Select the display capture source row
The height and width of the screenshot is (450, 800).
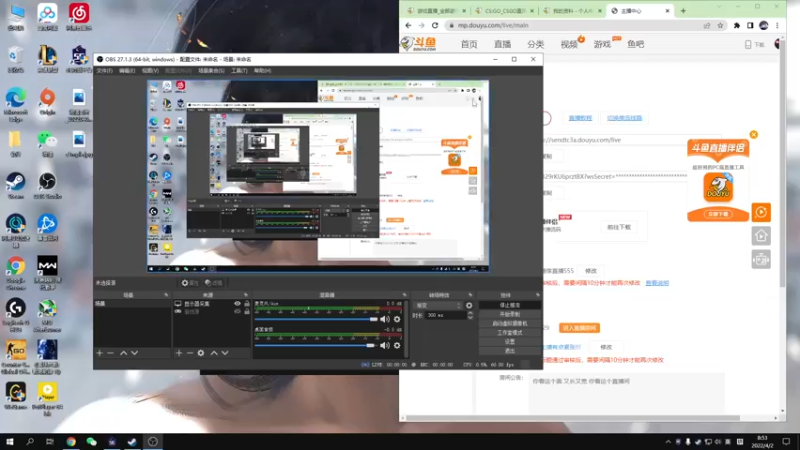pyautogui.click(x=212, y=304)
